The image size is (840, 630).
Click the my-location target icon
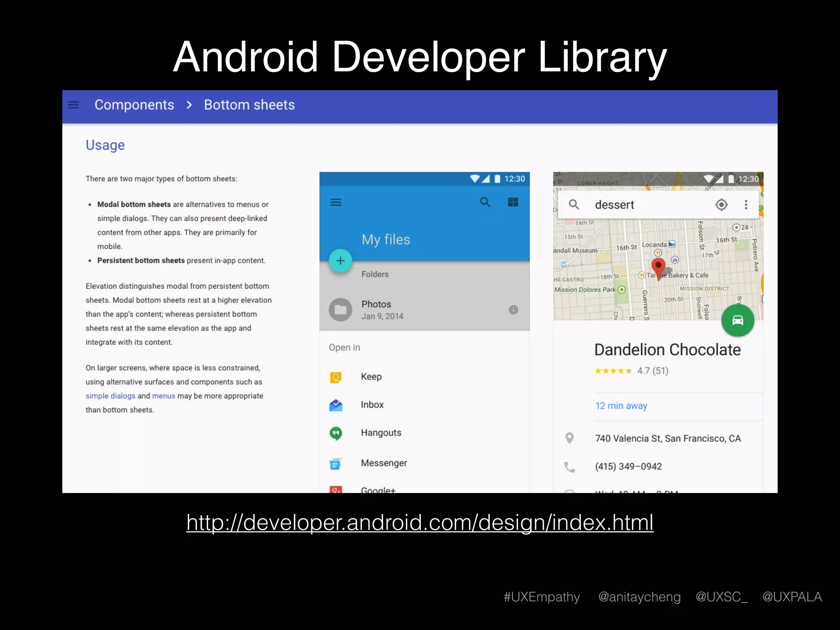coord(721,204)
